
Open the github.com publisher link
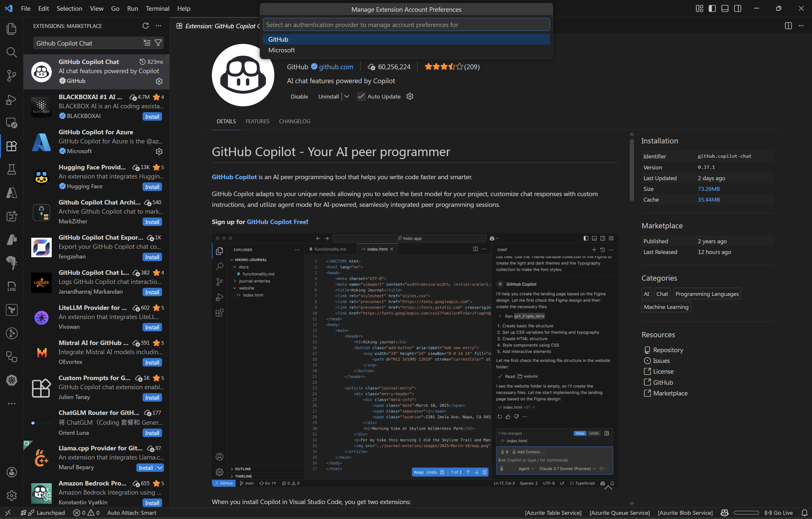[x=336, y=67]
